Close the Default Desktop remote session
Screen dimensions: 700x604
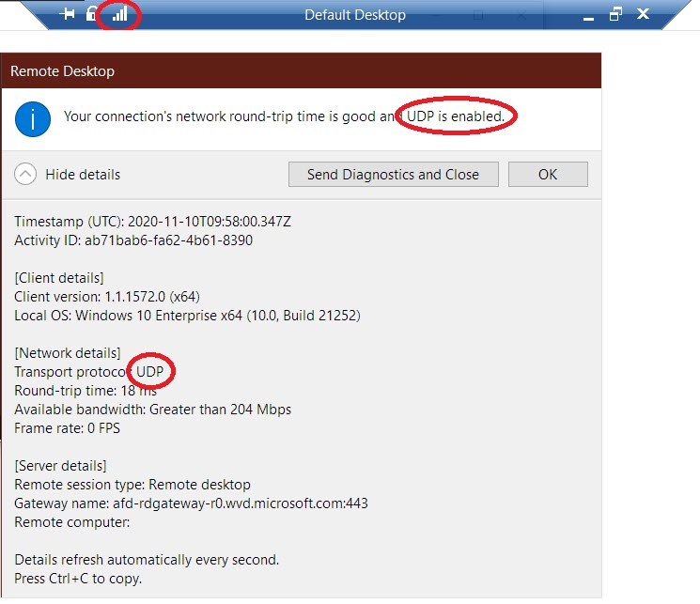643,14
